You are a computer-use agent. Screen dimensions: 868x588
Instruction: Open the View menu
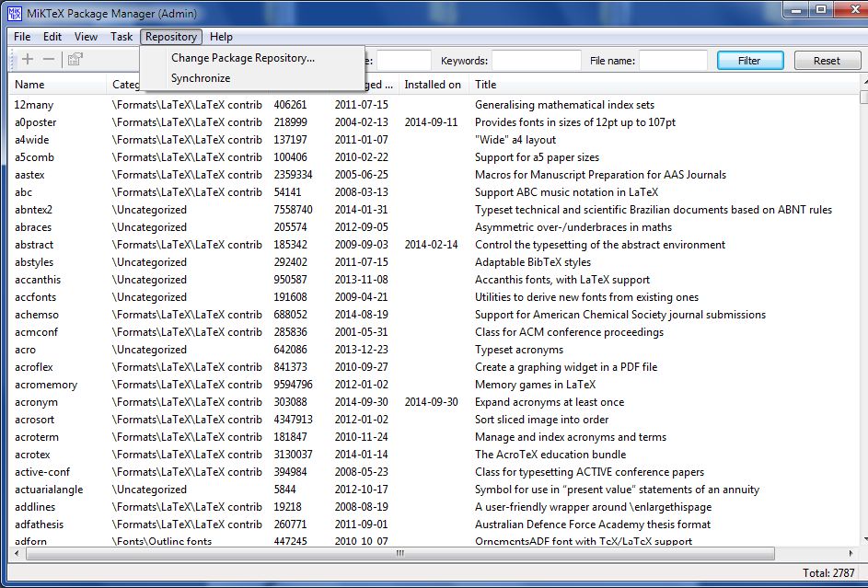click(86, 37)
